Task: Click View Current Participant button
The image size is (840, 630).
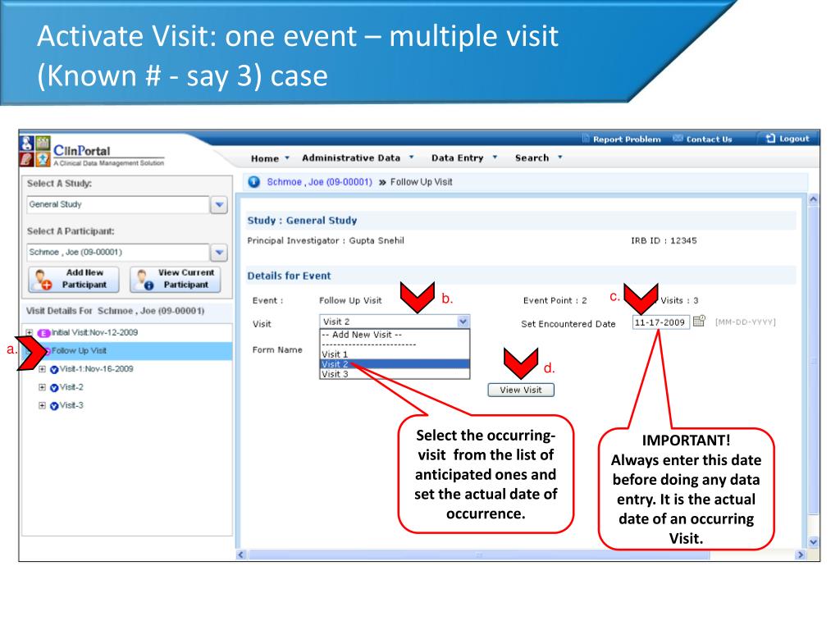Action: pos(176,279)
